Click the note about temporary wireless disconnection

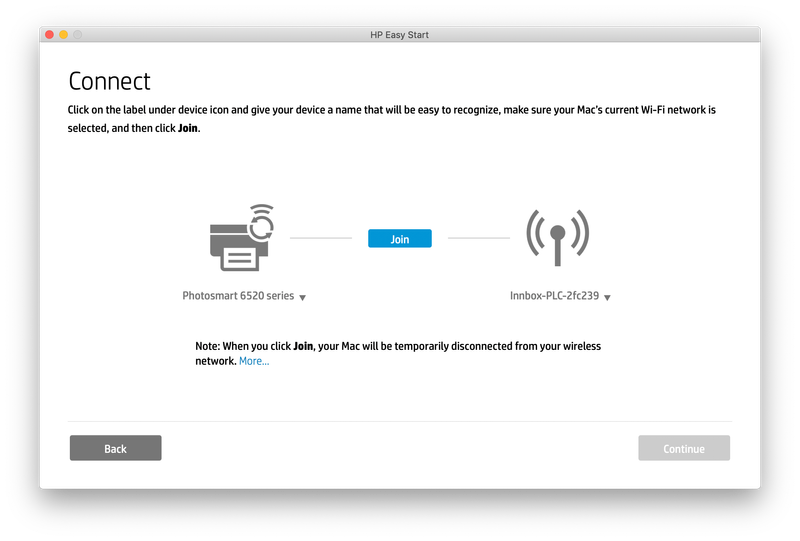tap(398, 353)
